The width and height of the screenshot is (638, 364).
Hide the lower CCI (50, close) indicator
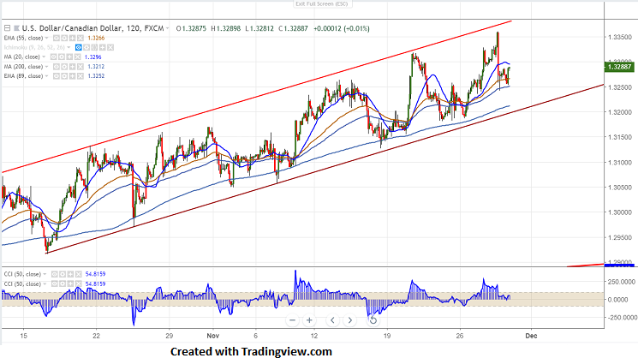click(55, 283)
